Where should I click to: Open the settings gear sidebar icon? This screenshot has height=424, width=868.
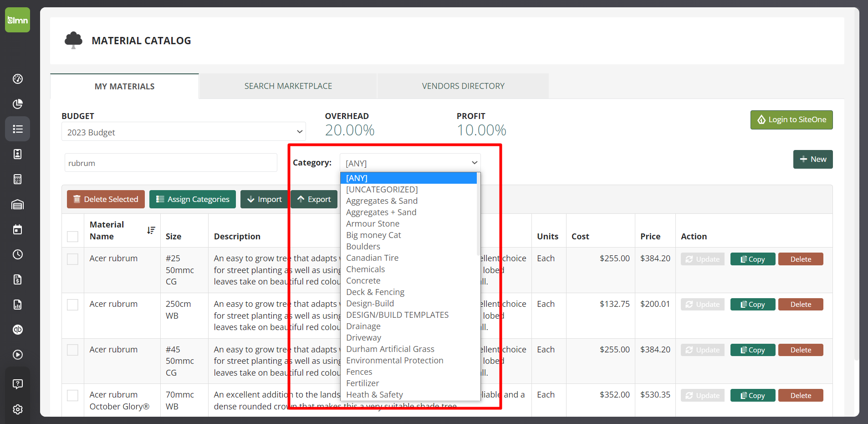coord(17,409)
